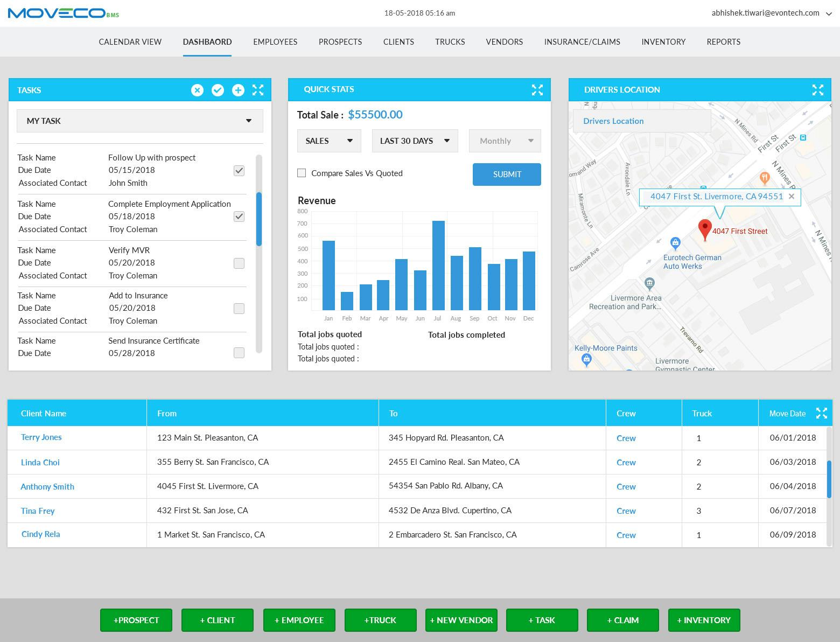
Task: Uncheck the Follow Up with prospect task
Action: click(239, 170)
